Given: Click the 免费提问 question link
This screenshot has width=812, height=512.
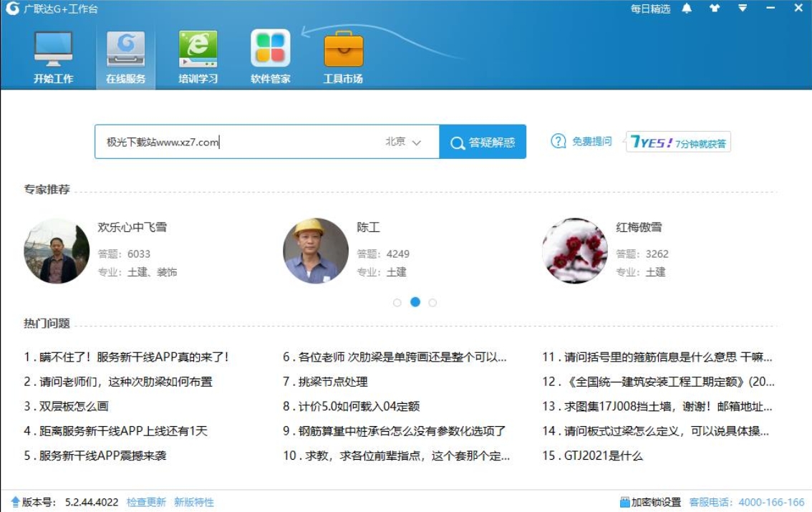Looking at the screenshot, I should pos(581,141).
